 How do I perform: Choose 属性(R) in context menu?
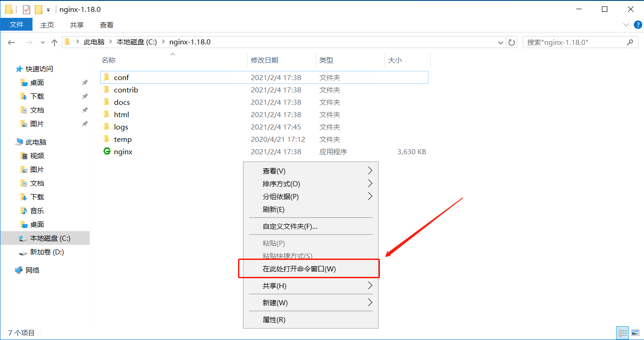(311, 319)
